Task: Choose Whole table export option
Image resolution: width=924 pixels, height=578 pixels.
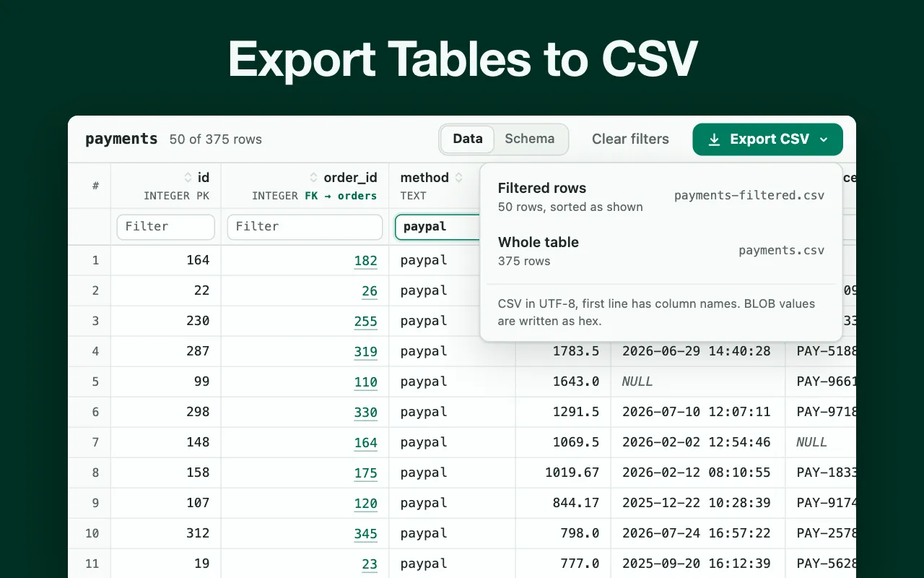Action: (661, 251)
